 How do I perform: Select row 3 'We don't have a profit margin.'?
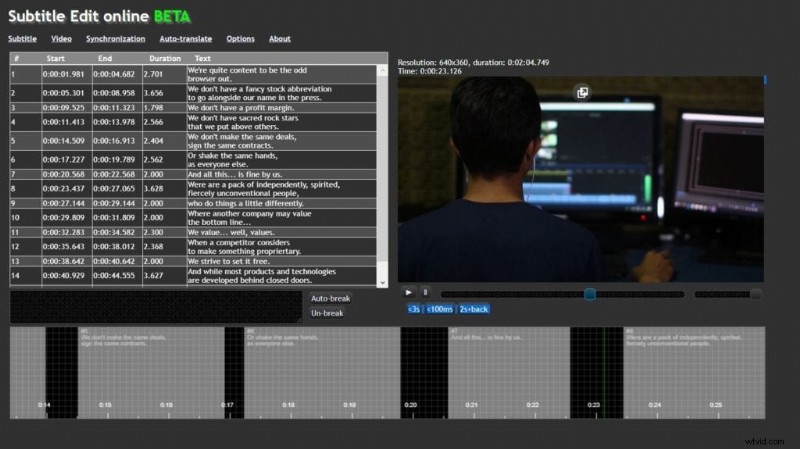pos(193,108)
